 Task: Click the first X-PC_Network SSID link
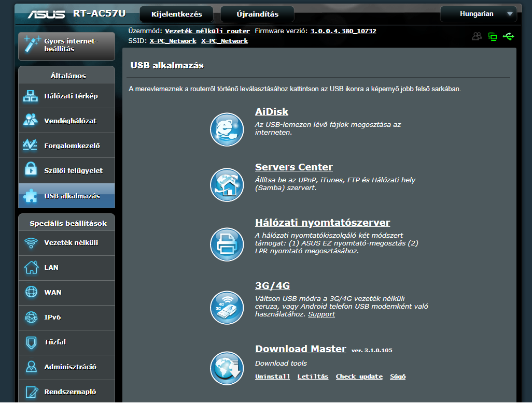[173, 41]
